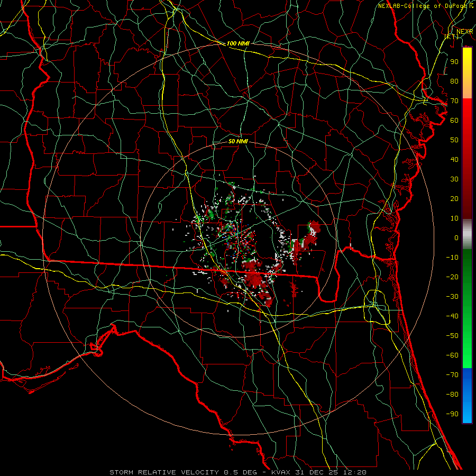Click the -60 value on velocity scale
The height and width of the screenshot is (476, 476).
(x=452, y=355)
